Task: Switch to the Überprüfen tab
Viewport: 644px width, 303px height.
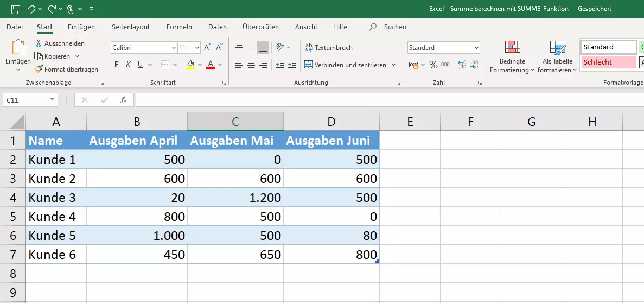Action: [260, 27]
